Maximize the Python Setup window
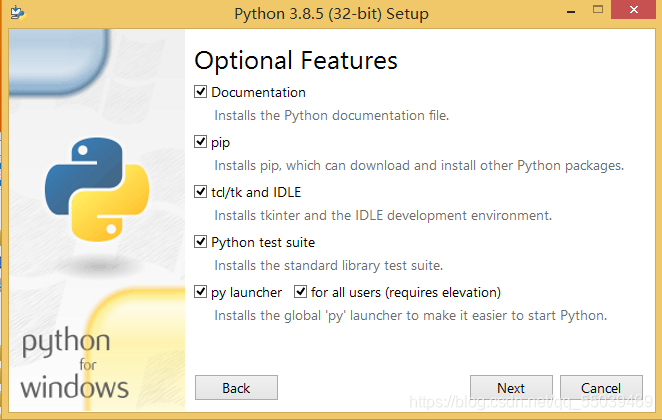 coord(598,10)
